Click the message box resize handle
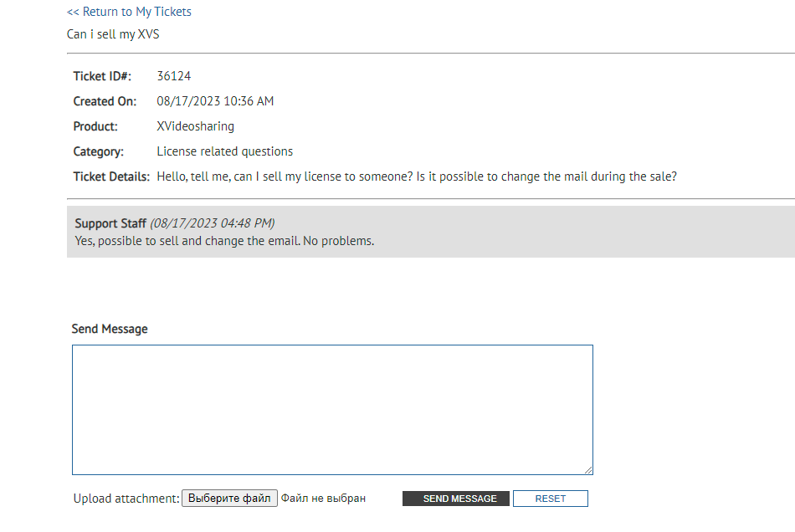 [588, 470]
